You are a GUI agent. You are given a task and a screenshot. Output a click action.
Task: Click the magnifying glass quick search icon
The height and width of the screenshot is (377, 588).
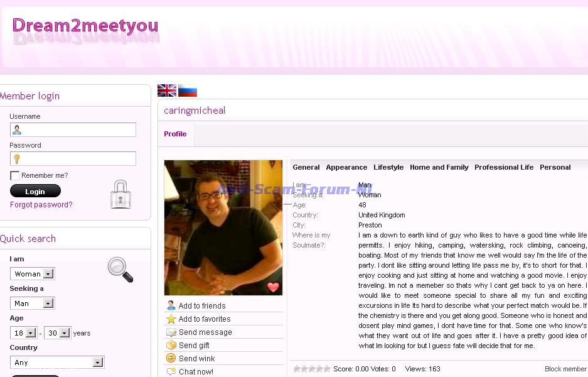coord(120,270)
